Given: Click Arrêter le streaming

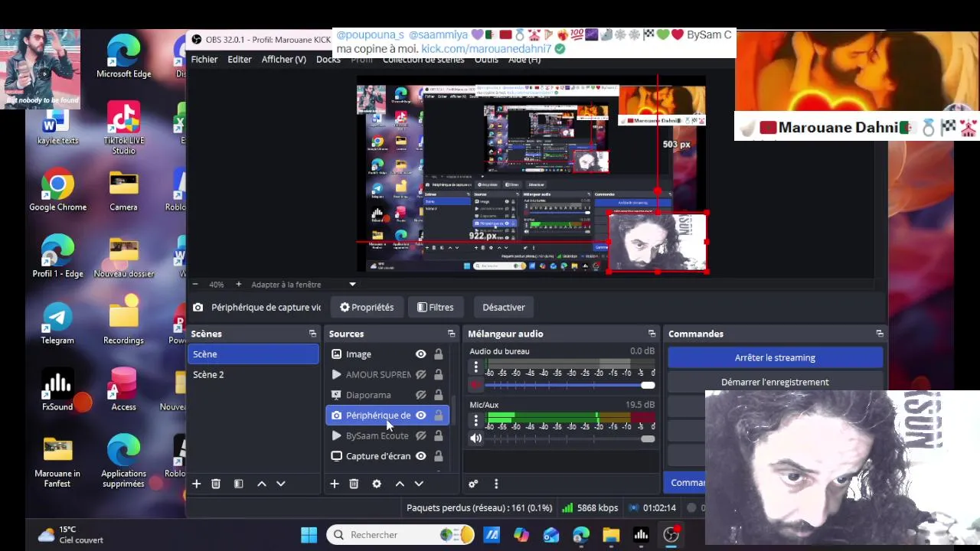Looking at the screenshot, I should click(775, 357).
